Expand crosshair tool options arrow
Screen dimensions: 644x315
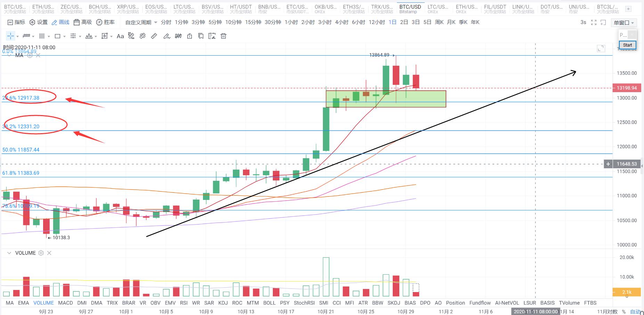[17, 37]
